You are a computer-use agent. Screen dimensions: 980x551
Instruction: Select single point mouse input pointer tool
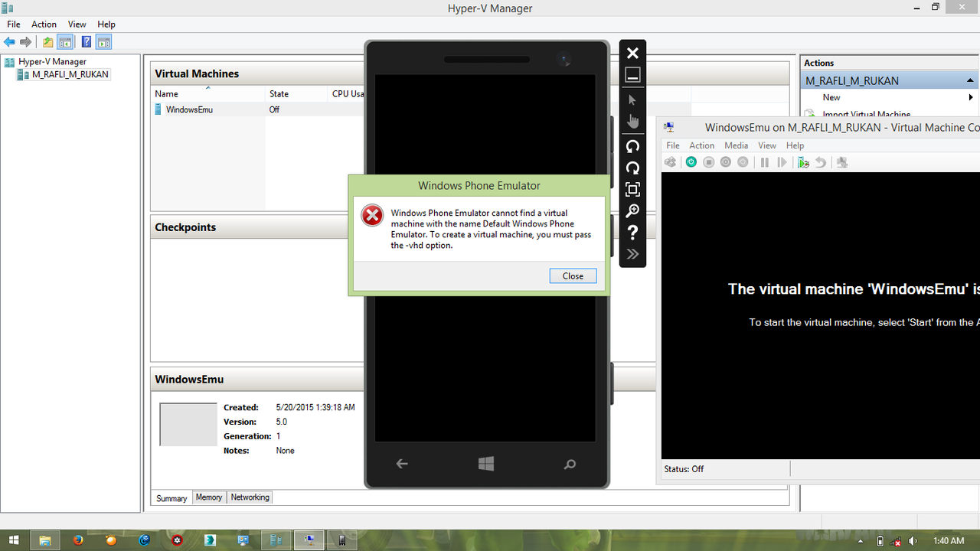click(x=632, y=99)
